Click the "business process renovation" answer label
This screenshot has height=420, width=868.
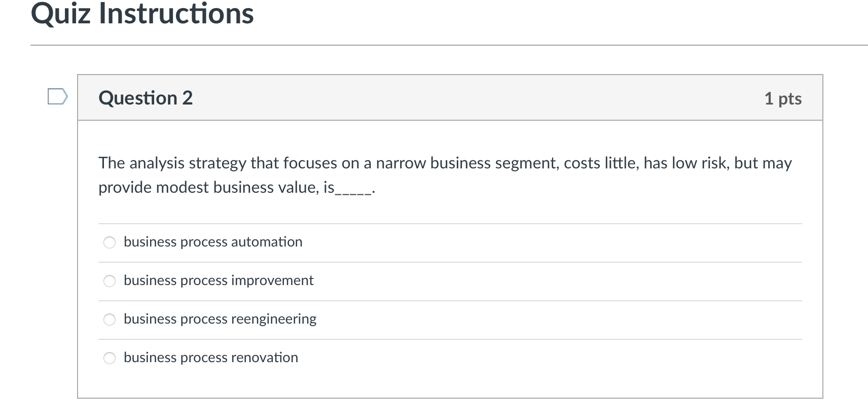(x=211, y=358)
